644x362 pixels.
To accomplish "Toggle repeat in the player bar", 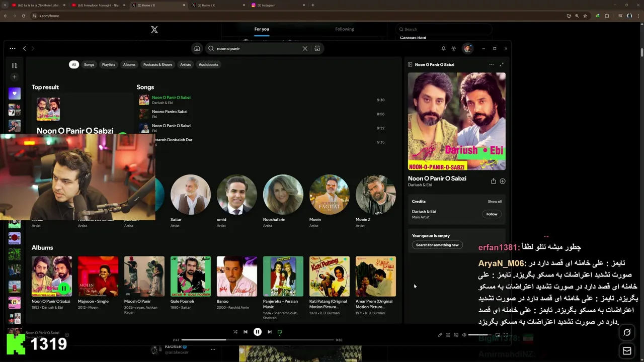I will click(280, 332).
